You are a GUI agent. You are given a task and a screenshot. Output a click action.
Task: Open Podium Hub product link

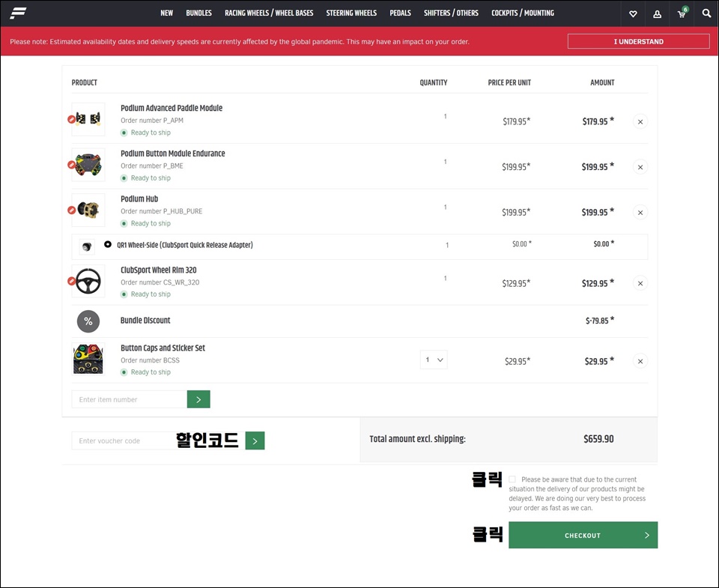pyautogui.click(x=139, y=198)
